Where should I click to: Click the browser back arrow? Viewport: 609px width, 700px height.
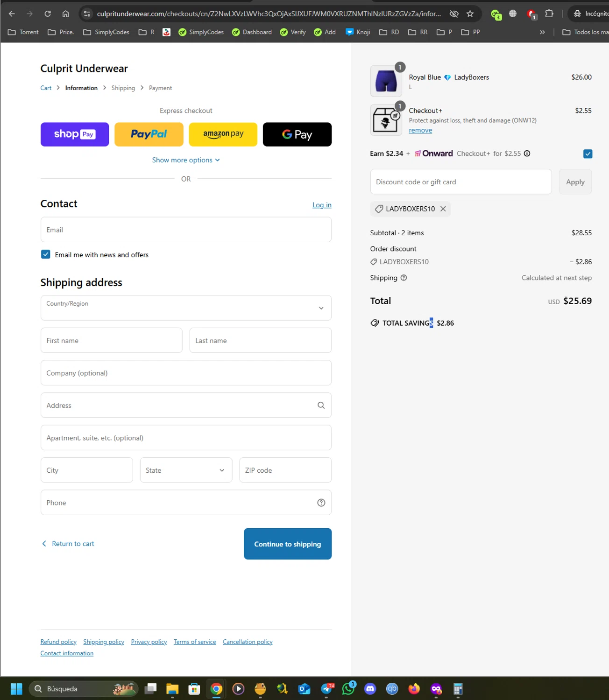pos(12,14)
